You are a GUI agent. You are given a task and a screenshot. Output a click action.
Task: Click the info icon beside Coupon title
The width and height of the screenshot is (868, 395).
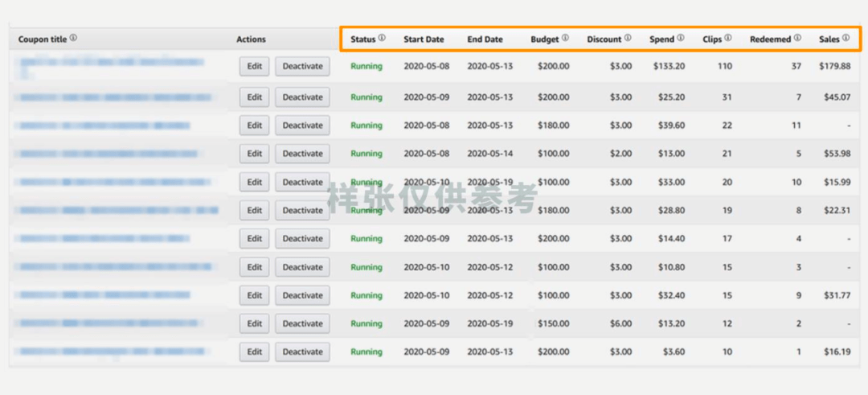[74, 38]
